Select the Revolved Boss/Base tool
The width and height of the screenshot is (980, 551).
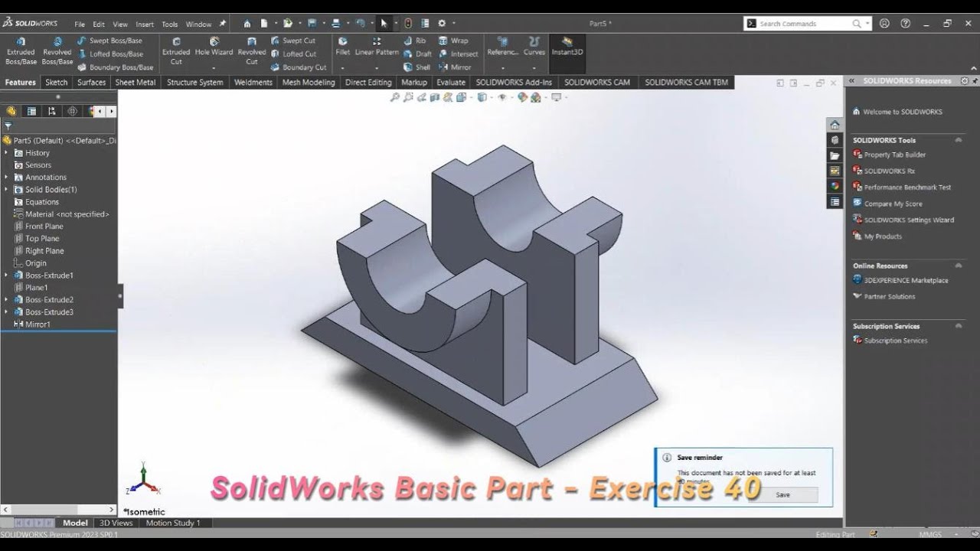(57, 51)
